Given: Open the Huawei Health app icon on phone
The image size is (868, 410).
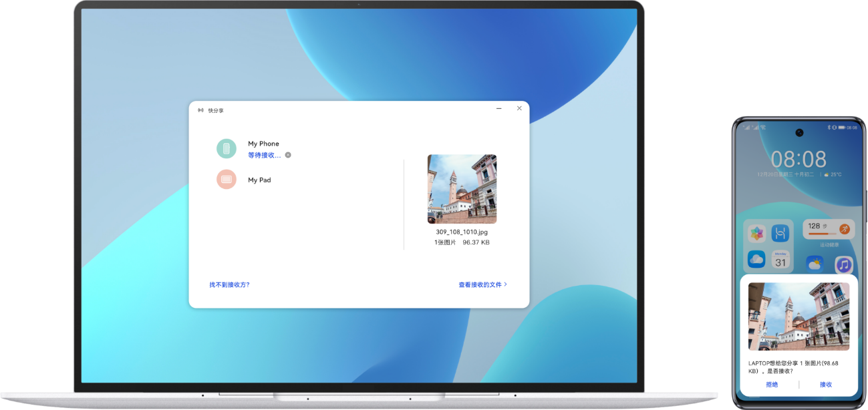Looking at the screenshot, I should pos(780,233).
